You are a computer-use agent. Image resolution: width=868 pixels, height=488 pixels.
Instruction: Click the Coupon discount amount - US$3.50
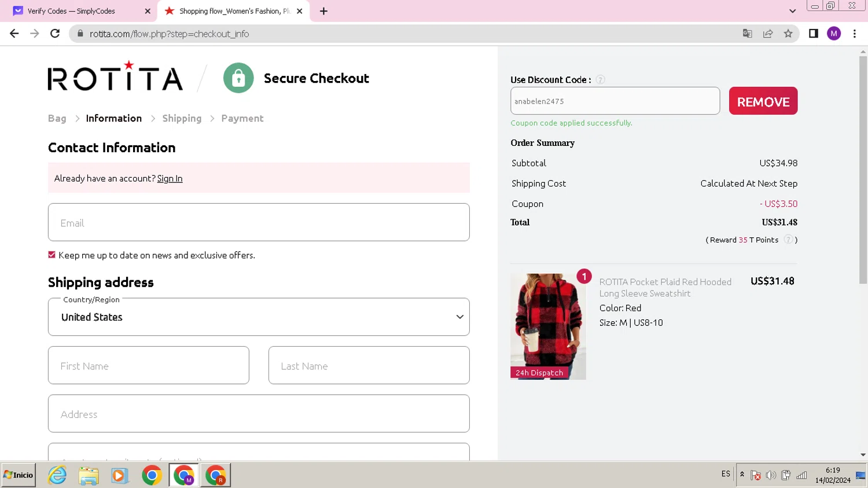click(778, 204)
